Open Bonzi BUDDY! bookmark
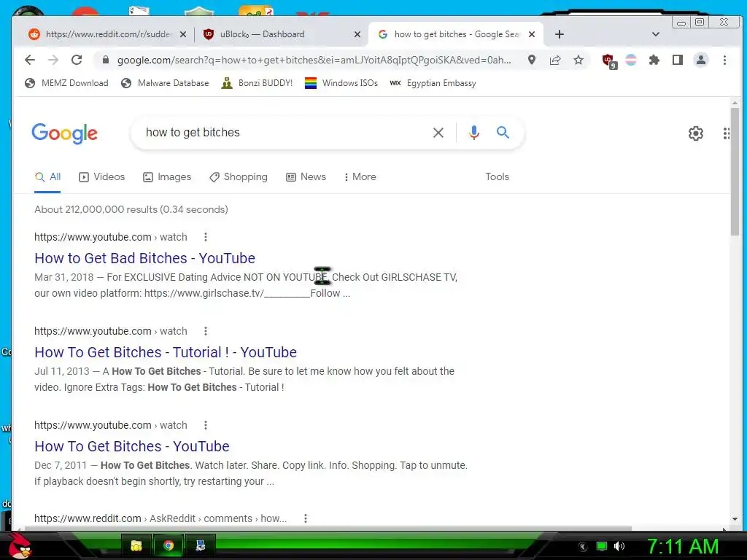This screenshot has width=747, height=560. [x=258, y=83]
